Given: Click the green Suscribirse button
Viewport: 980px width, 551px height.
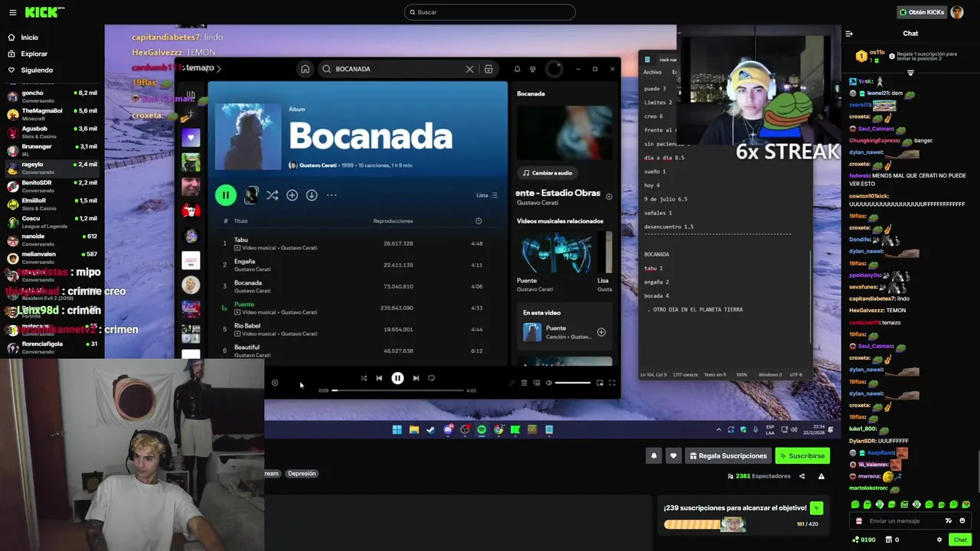Looking at the screenshot, I should point(802,456).
